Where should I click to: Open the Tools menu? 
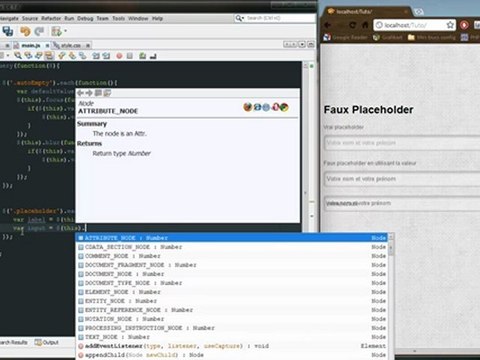pyautogui.click(x=118, y=18)
